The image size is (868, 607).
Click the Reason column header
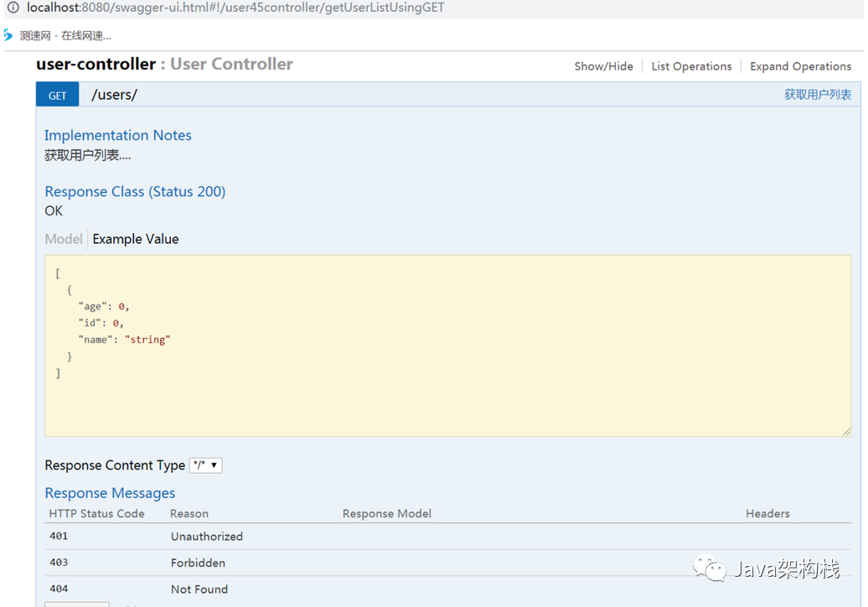coord(189,513)
